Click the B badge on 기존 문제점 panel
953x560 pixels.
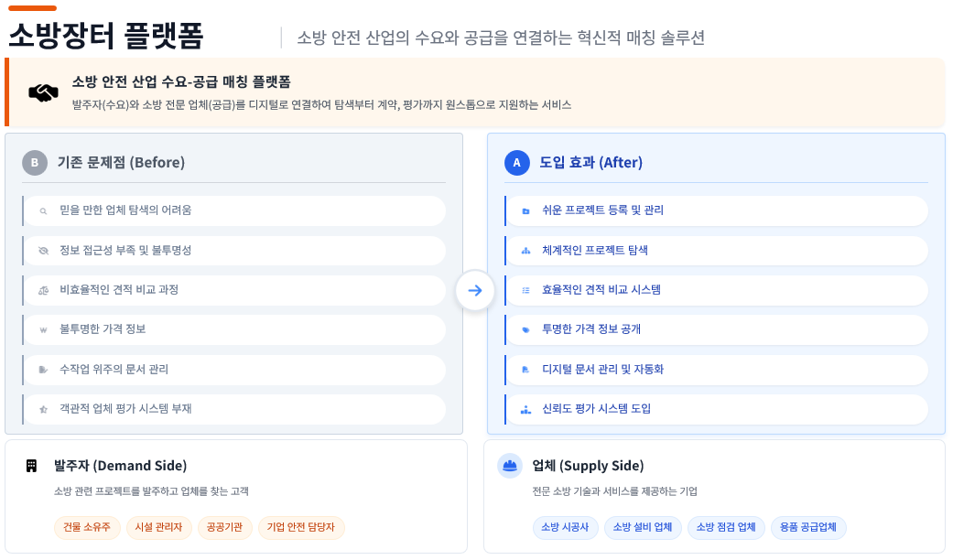click(35, 163)
